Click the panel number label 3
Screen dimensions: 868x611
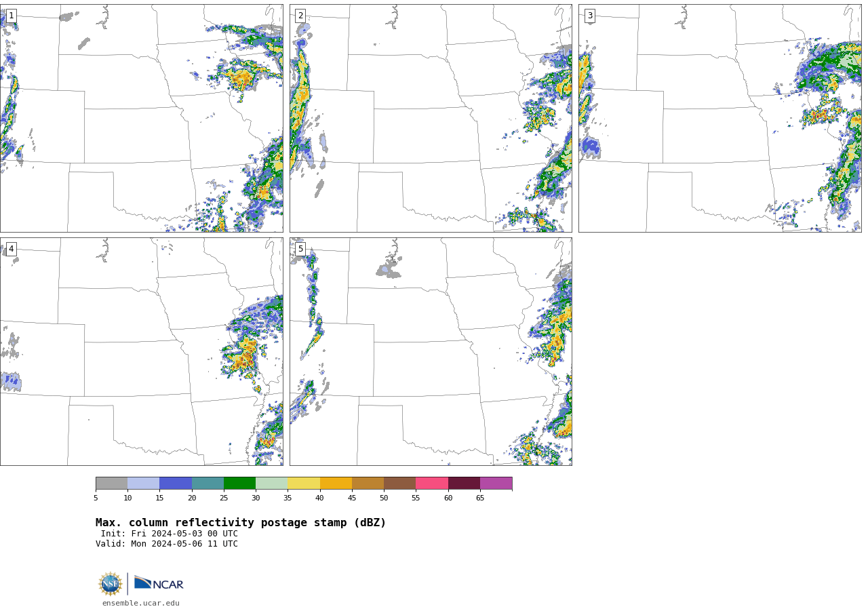point(589,16)
